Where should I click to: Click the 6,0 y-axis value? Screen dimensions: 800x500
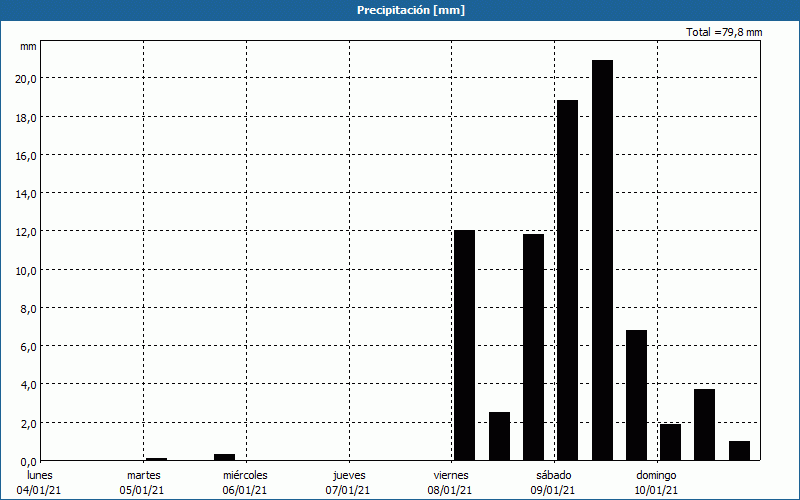coord(29,347)
